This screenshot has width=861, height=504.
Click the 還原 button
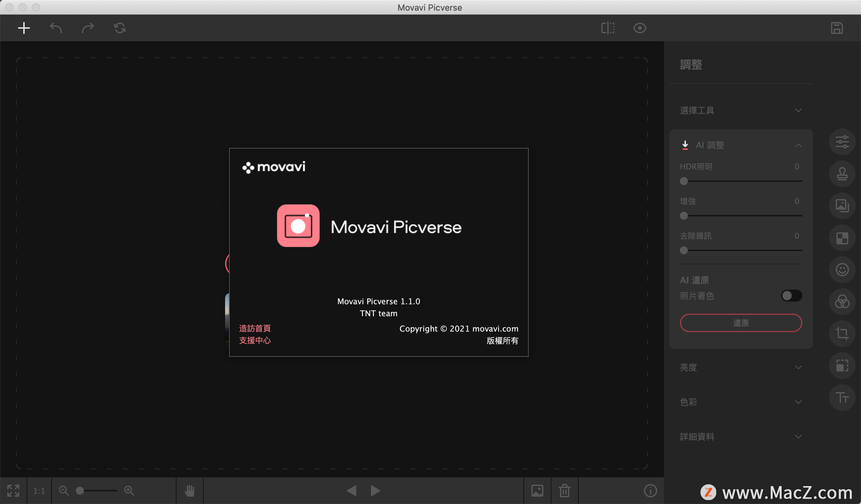click(x=741, y=323)
